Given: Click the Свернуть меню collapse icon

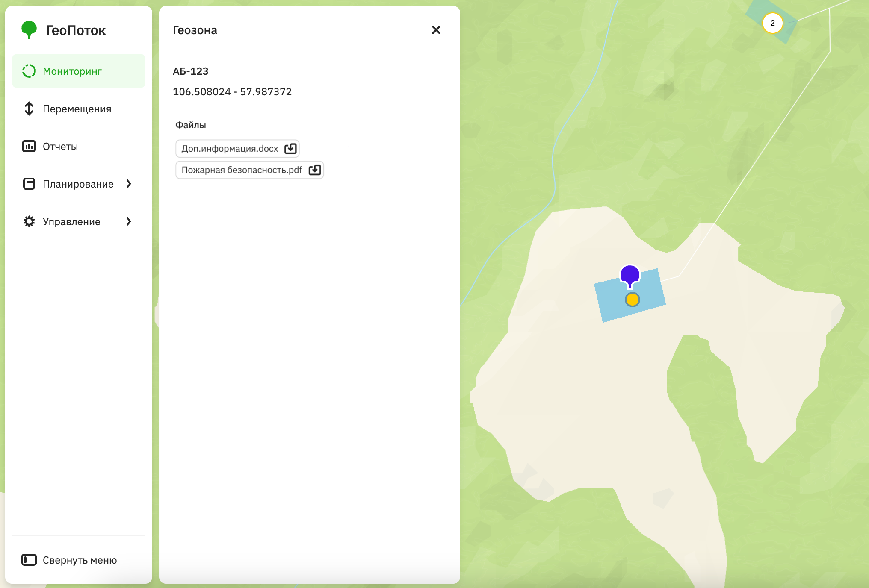Looking at the screenshot, I should coord(29,560).
